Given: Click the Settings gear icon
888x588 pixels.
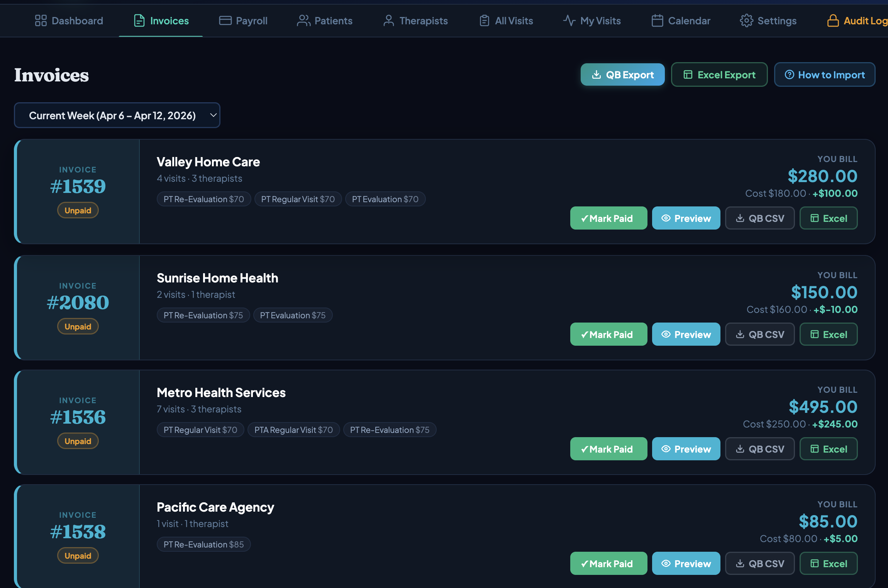Looking at the screenshot, I should click(x=746, y=20).
